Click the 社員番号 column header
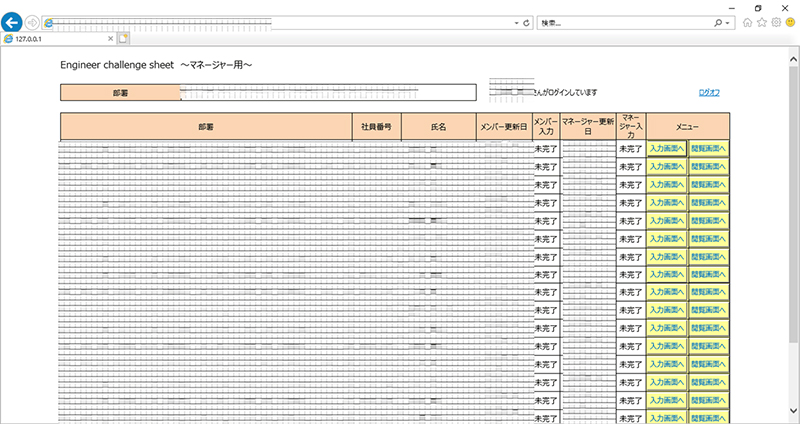The width and height of the screenshot is (800, 424). (x=377, y=127)
